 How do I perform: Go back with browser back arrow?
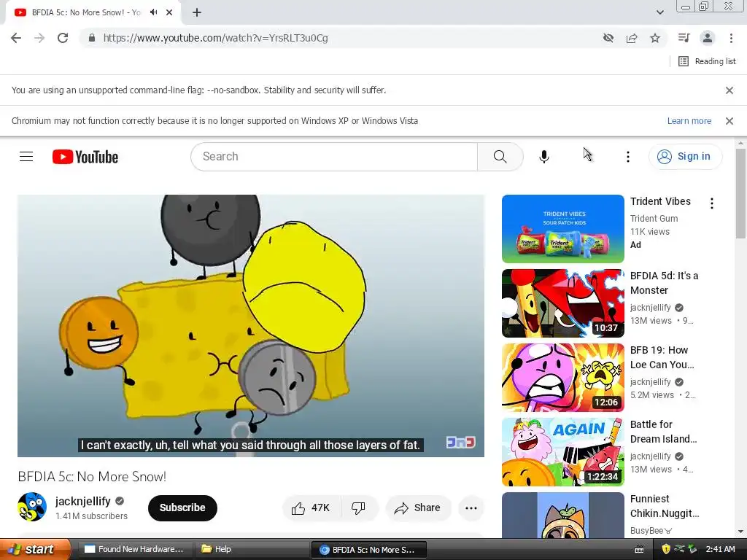[16, 38]
